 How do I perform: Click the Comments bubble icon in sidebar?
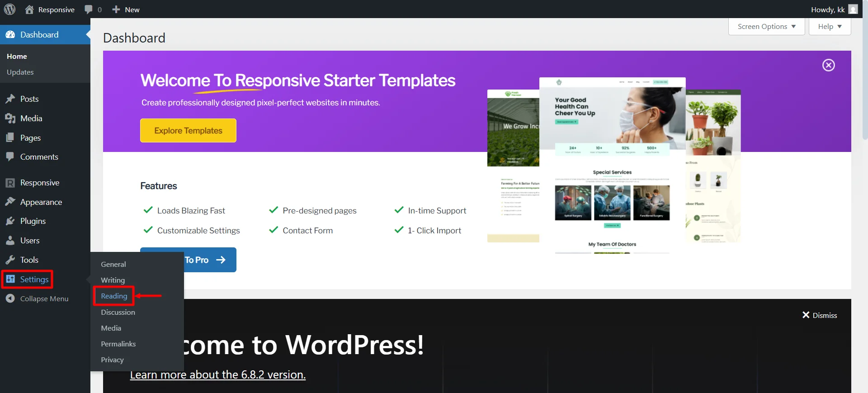pos(10,157)
